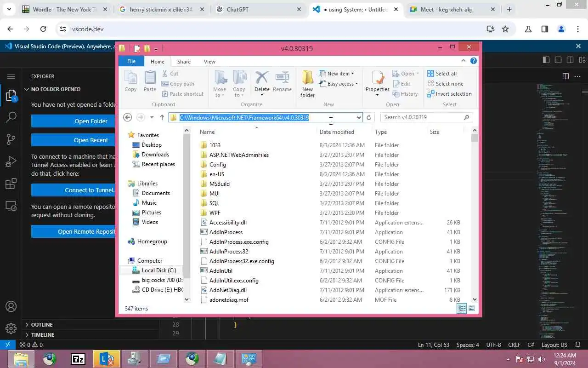Screen dimensions: 588x368
Task: Select the MSBuild folder
Action: pos(220,184)
